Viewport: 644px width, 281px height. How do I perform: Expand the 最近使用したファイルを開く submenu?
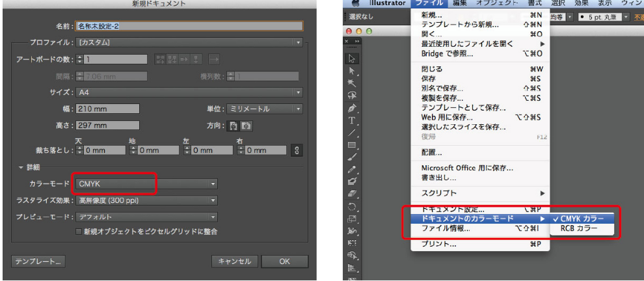pos(481,44)
